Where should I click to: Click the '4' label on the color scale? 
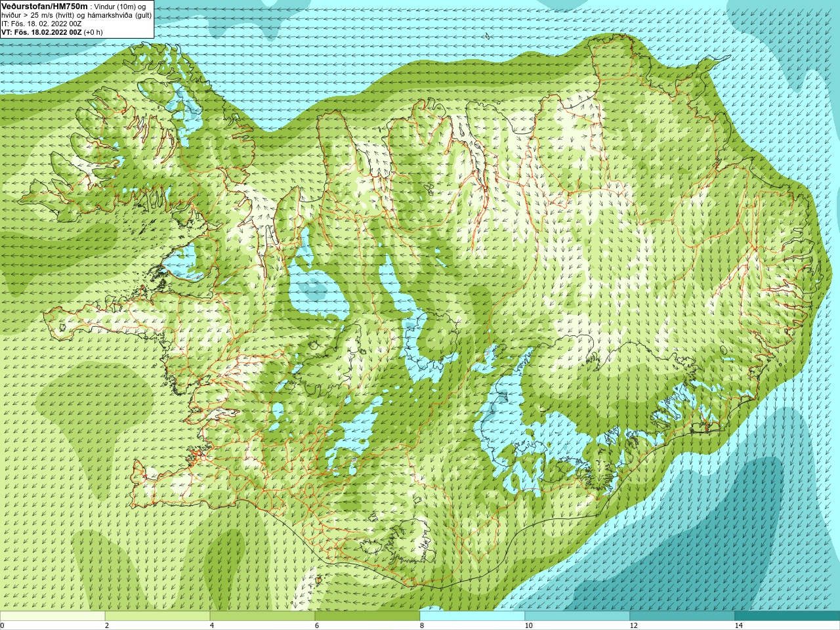(212, 625)
